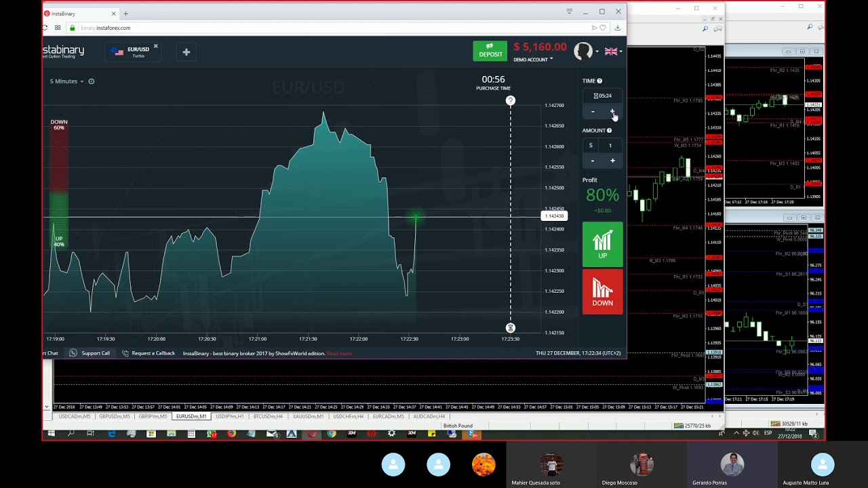Click the volume icon in system tray

755,433
